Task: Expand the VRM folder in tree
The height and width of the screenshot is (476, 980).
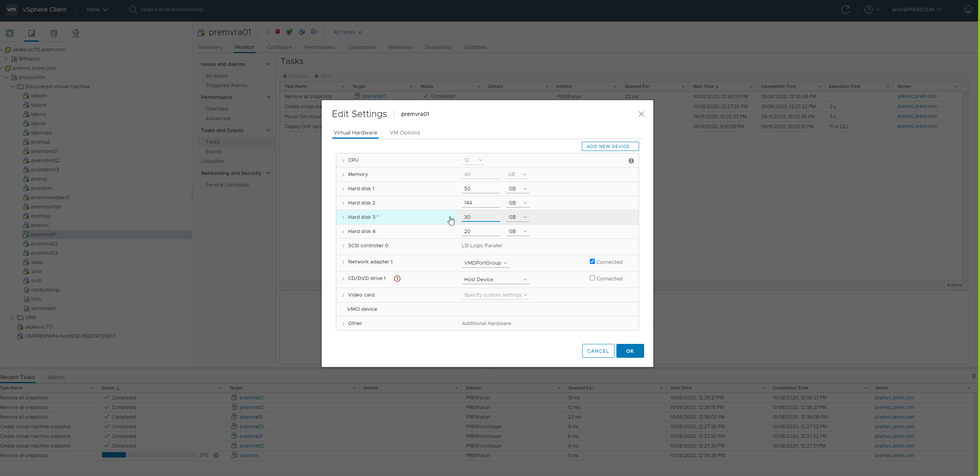Action: [x=12, y=318]
